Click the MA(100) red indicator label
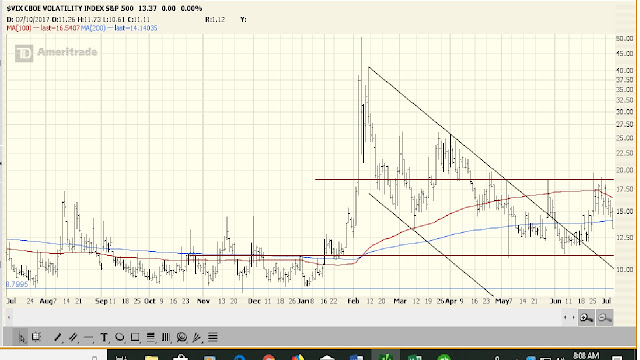Viewport: 640px width, 360px height. point(43,28)
